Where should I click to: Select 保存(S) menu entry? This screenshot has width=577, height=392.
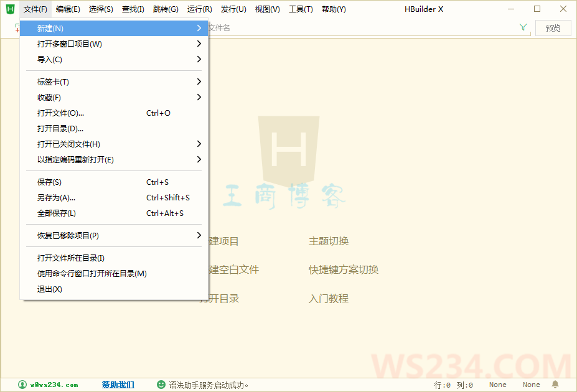pyautogui.click(x=114, y=182)
